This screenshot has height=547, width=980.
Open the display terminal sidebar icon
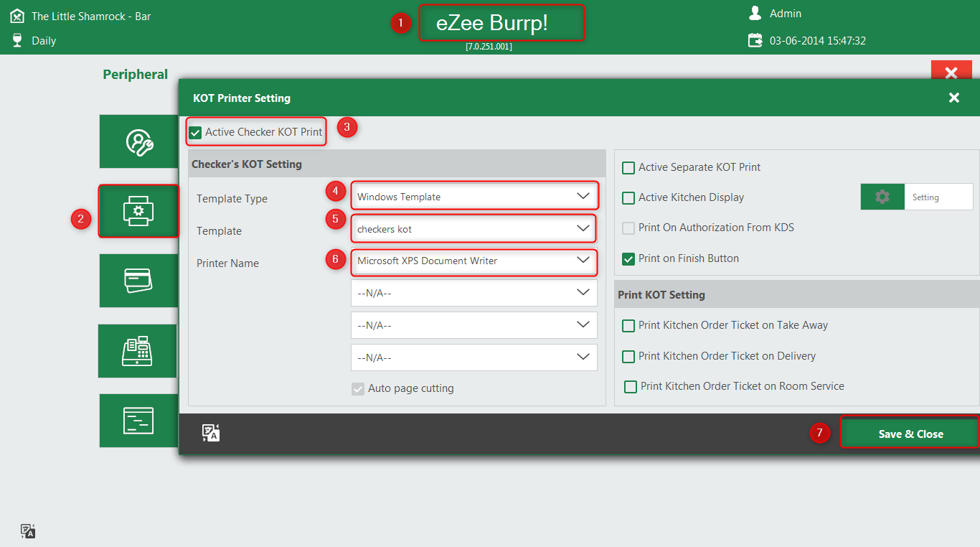pyautogui.click(x=138, y=421)
